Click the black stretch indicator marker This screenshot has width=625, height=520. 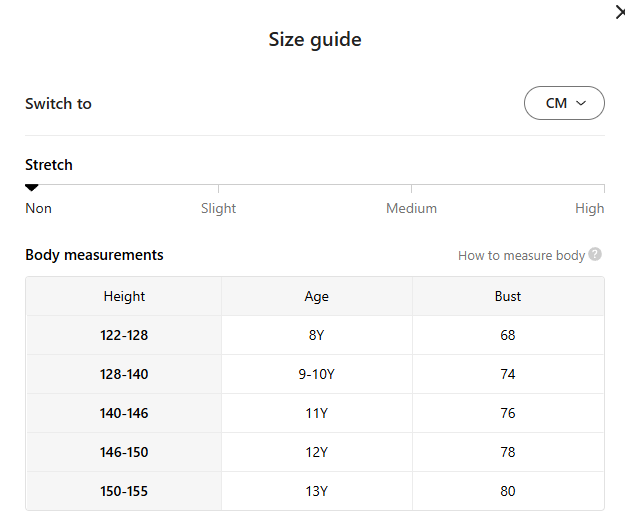pyautogui.click(x=32, y=187)
